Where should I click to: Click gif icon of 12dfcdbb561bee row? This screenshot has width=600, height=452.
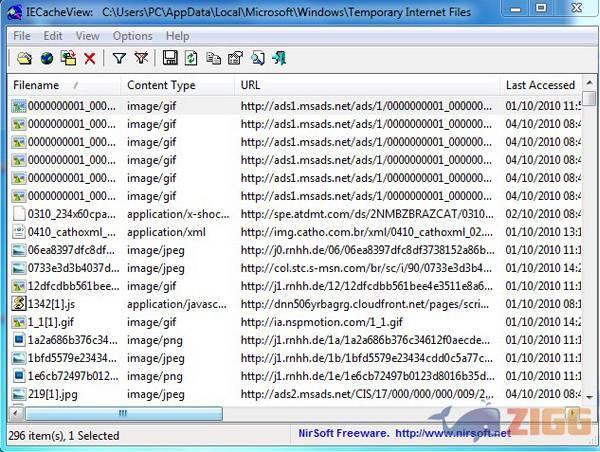[18, 286]
